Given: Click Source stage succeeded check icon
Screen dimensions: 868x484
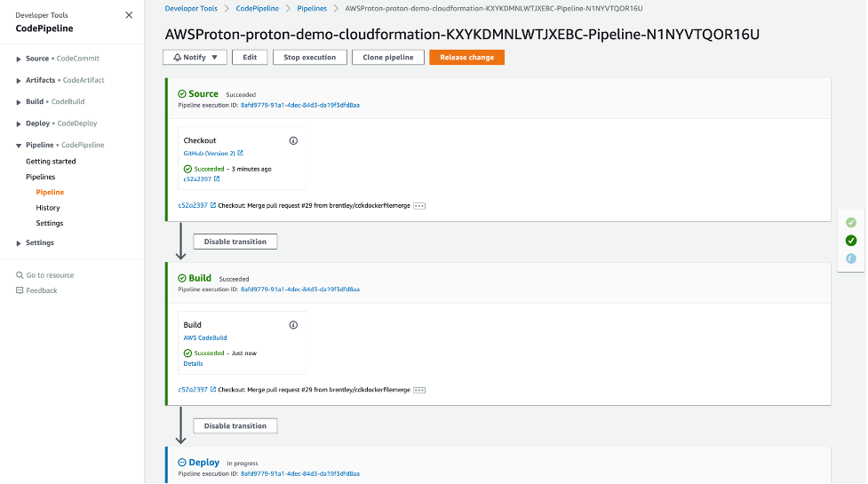Looking at the screenshot, I should (181, 94).
